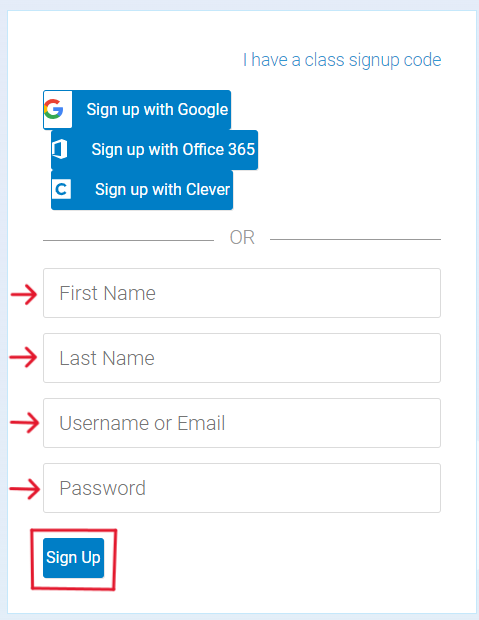
Task: Submit the form with Sign Up button
Action: point(74,558)
